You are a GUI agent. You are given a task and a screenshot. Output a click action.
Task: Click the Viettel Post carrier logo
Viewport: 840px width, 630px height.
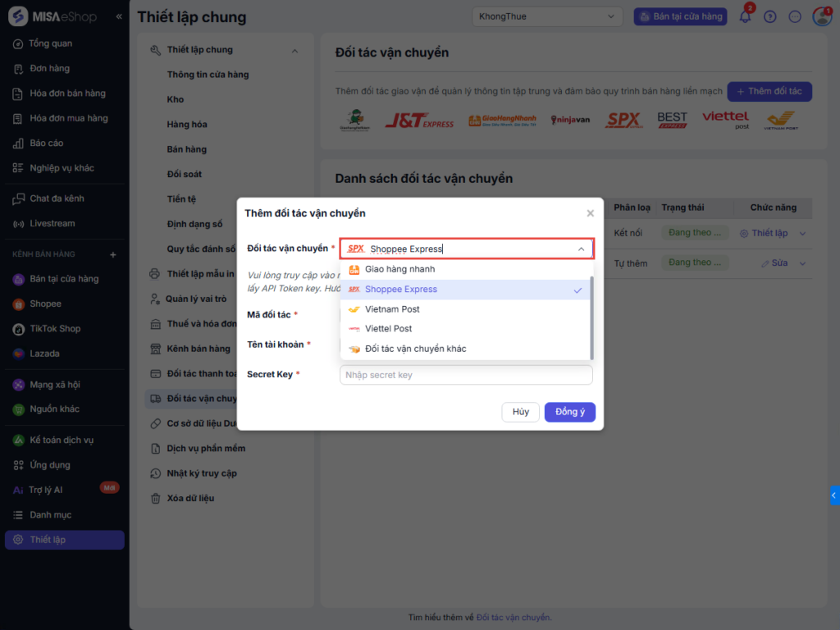725,120
